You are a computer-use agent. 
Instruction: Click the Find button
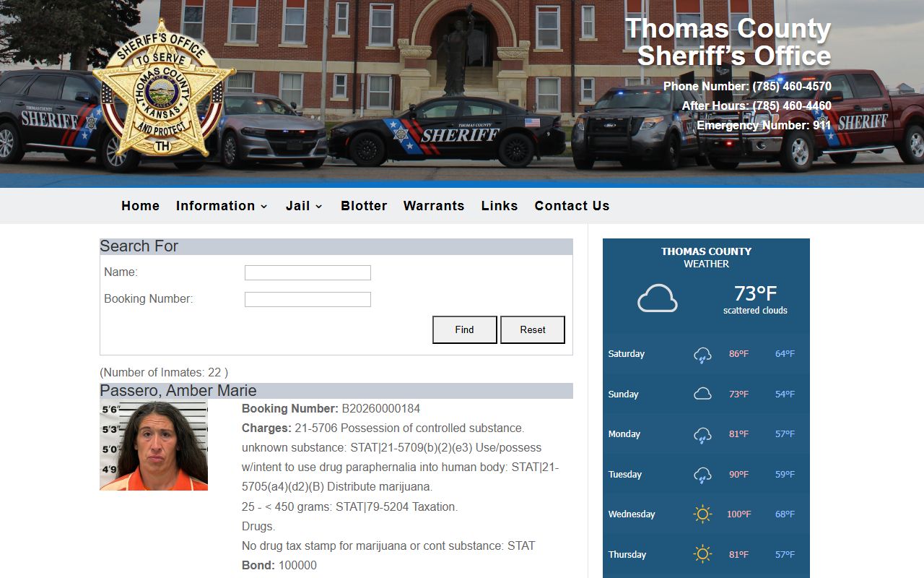465,329
